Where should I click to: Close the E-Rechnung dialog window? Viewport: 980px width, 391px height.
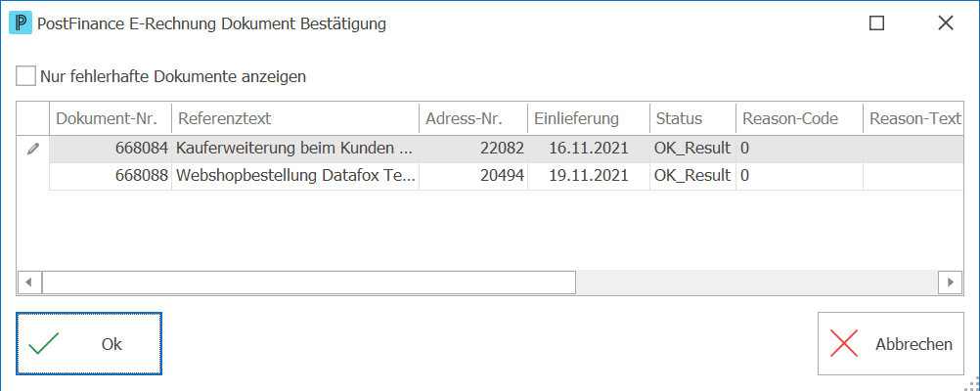[x=946, y=23]
